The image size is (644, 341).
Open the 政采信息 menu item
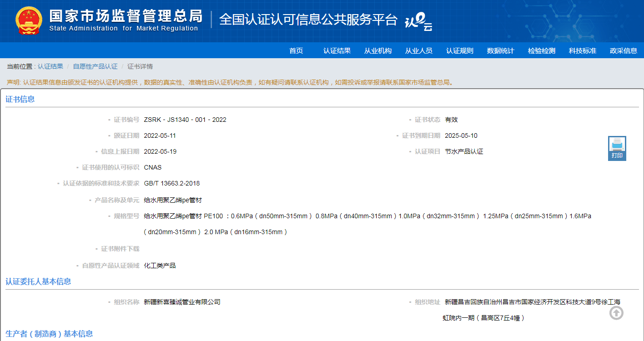tap(624, 50)
